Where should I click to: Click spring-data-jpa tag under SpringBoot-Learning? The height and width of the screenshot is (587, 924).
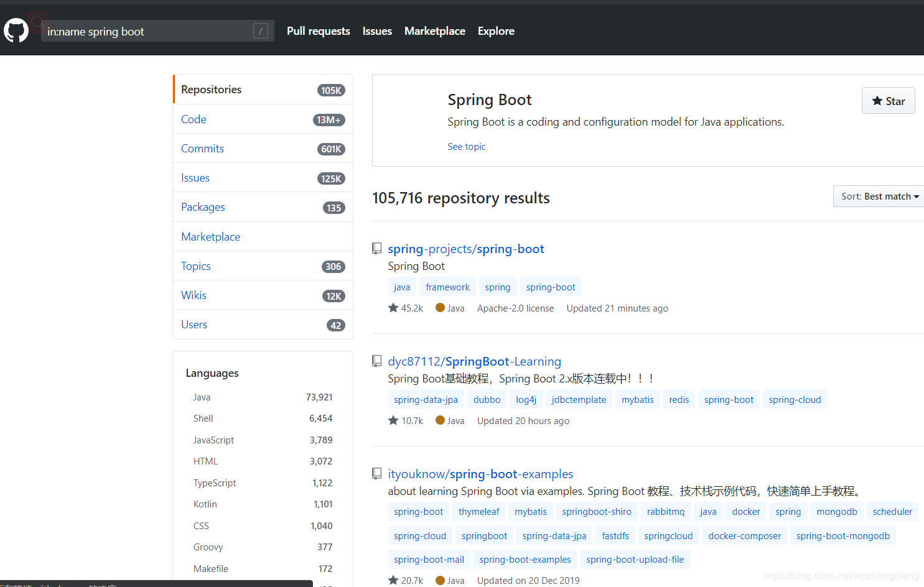[426, 400]
